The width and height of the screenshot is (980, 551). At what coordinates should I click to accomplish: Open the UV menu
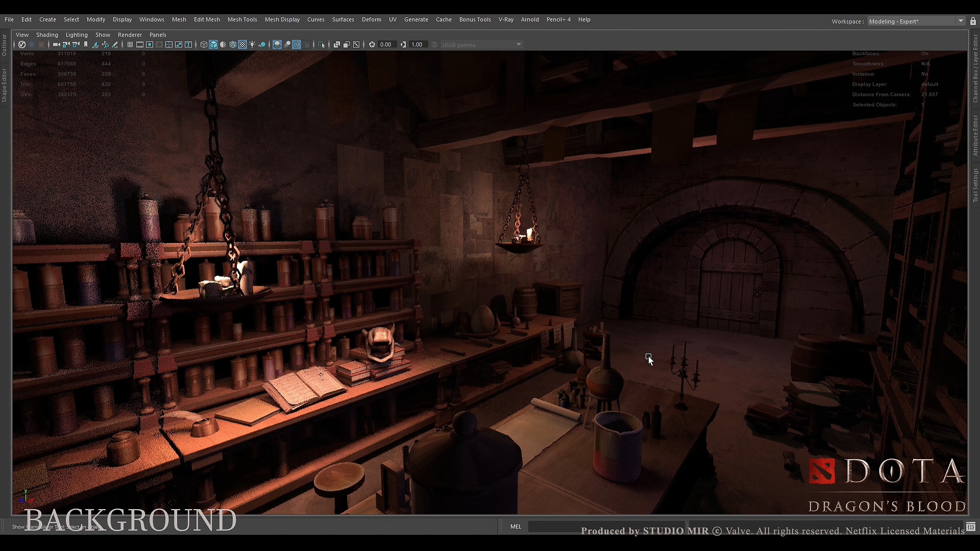coord(393,19)
